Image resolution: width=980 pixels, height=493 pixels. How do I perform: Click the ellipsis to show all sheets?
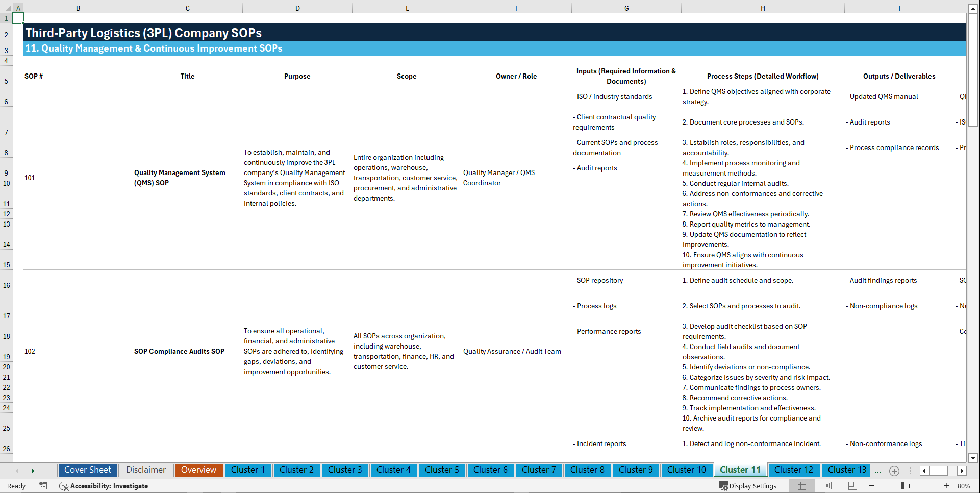pos(878,471)
